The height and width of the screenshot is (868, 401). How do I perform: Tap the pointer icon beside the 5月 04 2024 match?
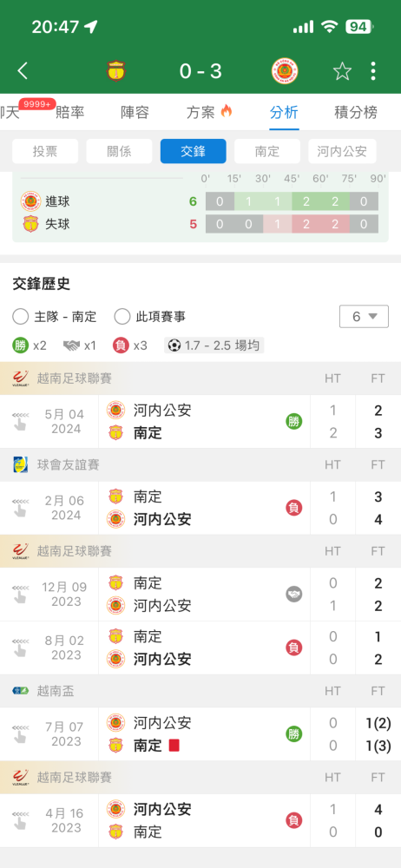pyautogui.click(x=20, y=421)
